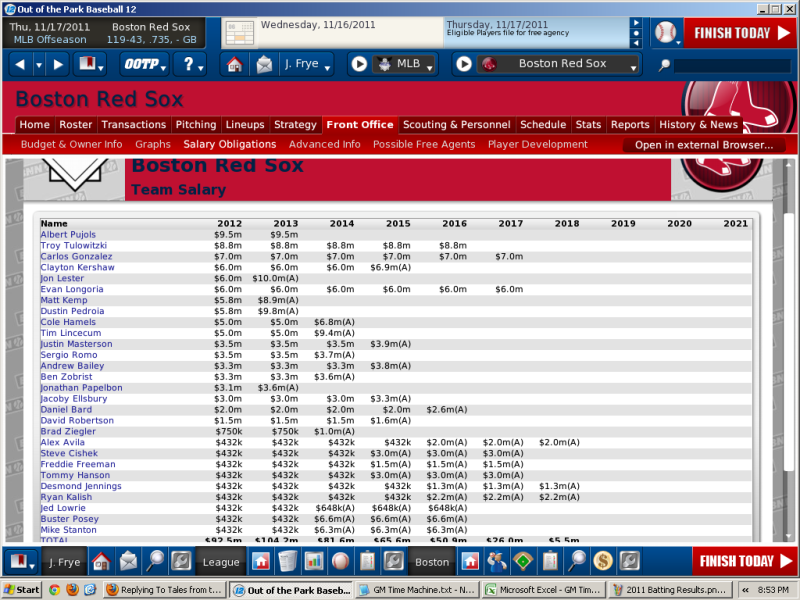
Task: Open the Stats tab
Action: pos(588,124)
